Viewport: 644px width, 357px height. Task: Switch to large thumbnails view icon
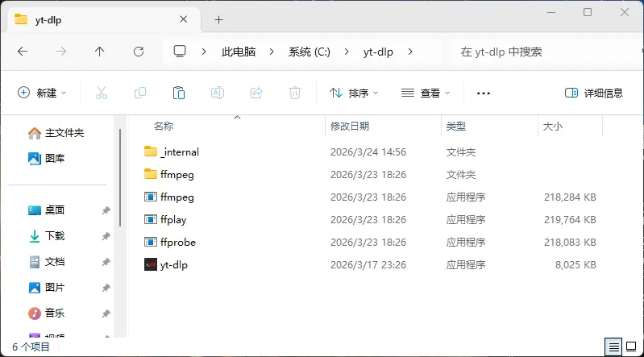631,347
